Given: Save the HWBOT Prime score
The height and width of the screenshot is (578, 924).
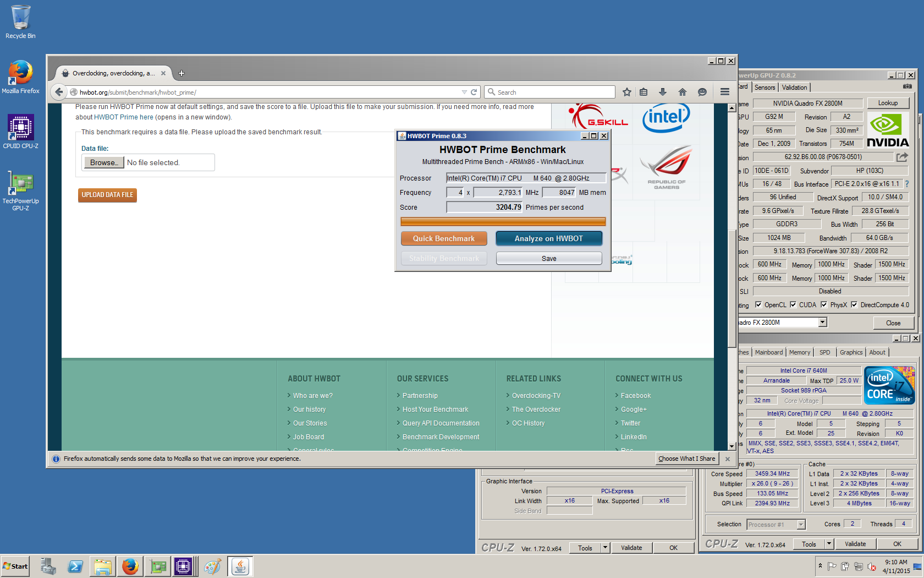Looking at the screenshot, I should coord(549,258).
